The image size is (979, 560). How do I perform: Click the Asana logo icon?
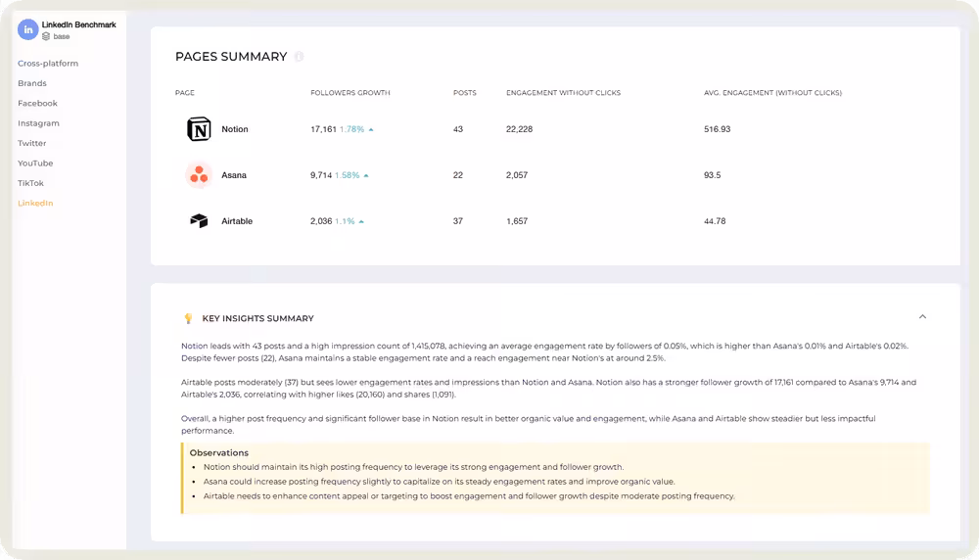tap(199, 175)
